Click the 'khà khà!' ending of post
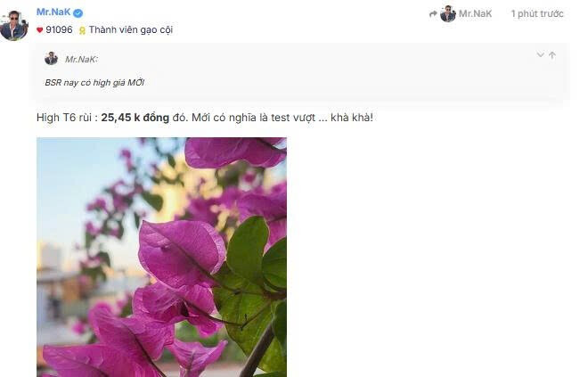The height and width of the screenshot is (377, 588). click(x=352, y=118)
